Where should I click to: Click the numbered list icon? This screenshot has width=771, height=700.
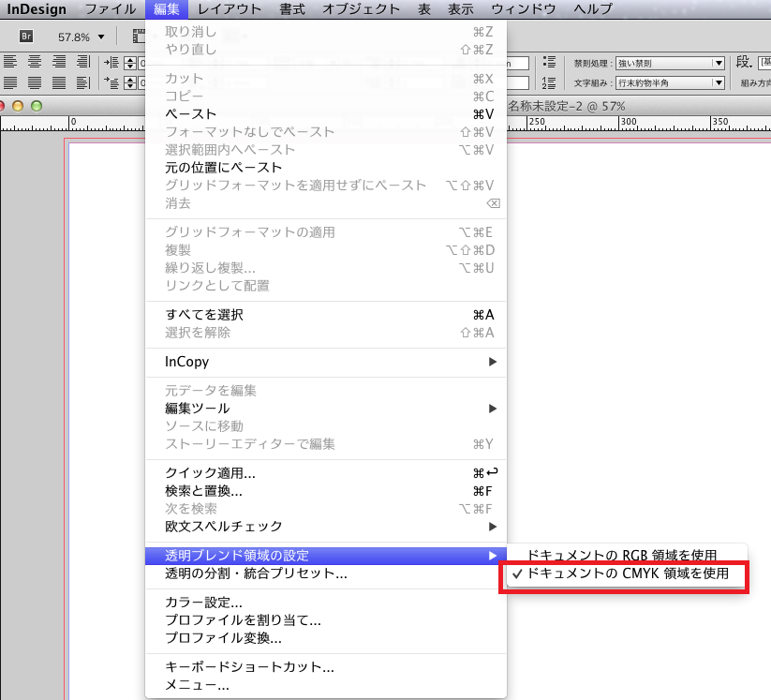click(x=549, y=82)
